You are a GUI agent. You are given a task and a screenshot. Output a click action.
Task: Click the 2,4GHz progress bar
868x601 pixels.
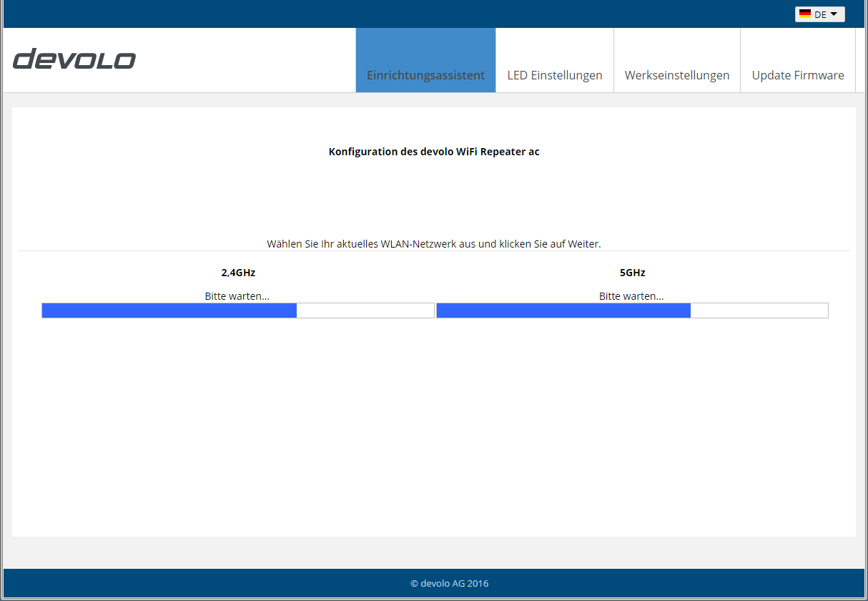238,311
